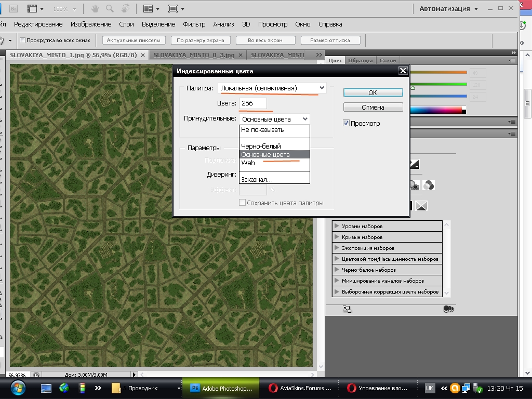532x399 pixels.
Task: Enable Прокрутка во всех окнах checkbox
Action: pos(22,41)
